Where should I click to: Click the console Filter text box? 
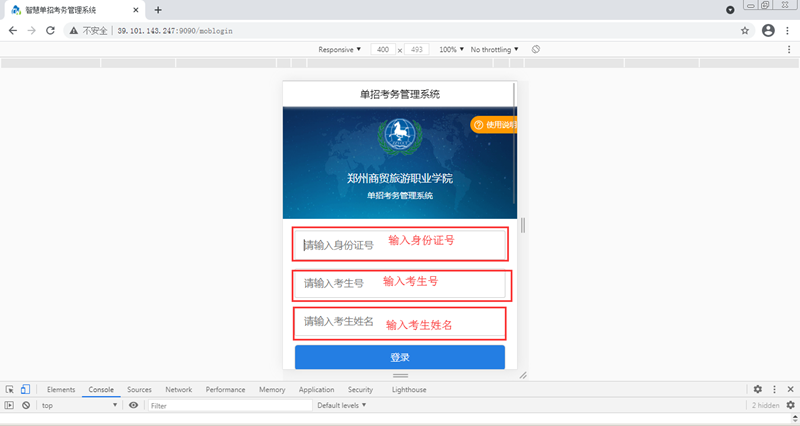point(228,405)
